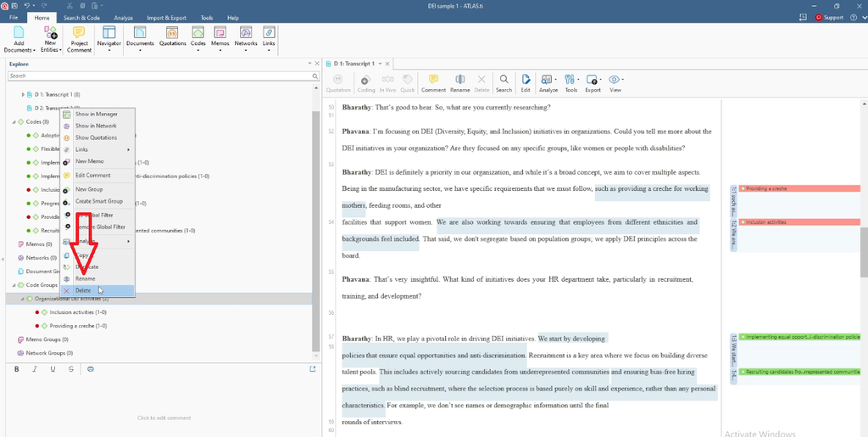Open the Networks manager from the ribbon
This screenshot has width=868, height=437.
point(246,39)
